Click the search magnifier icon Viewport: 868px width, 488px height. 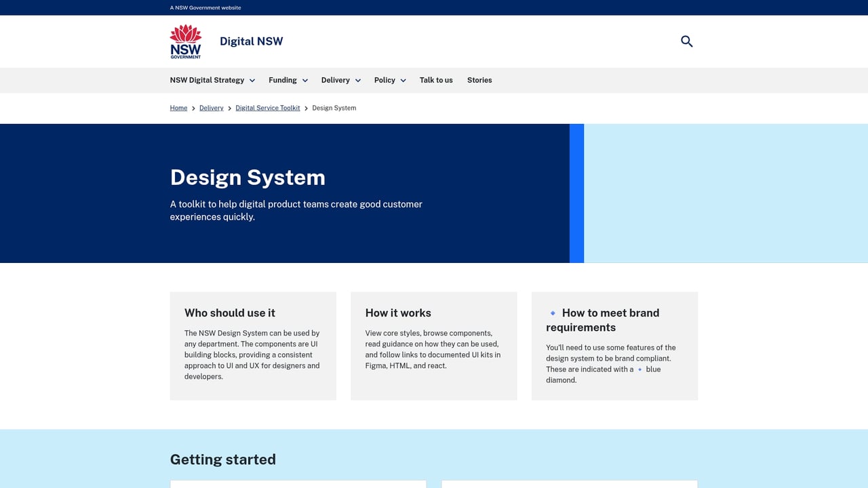686,41
